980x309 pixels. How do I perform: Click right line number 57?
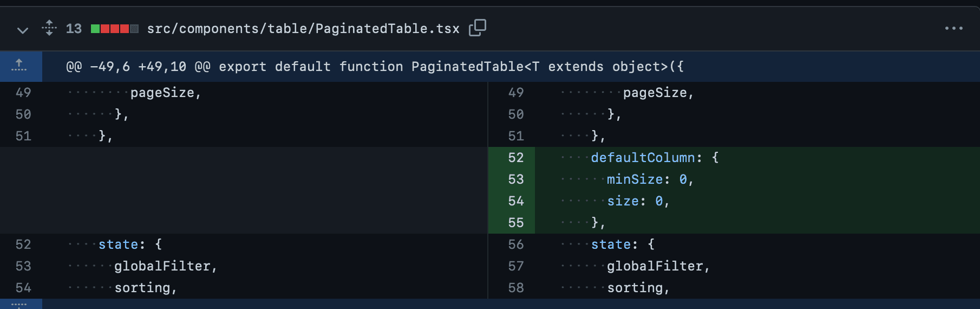click(515, 266)
